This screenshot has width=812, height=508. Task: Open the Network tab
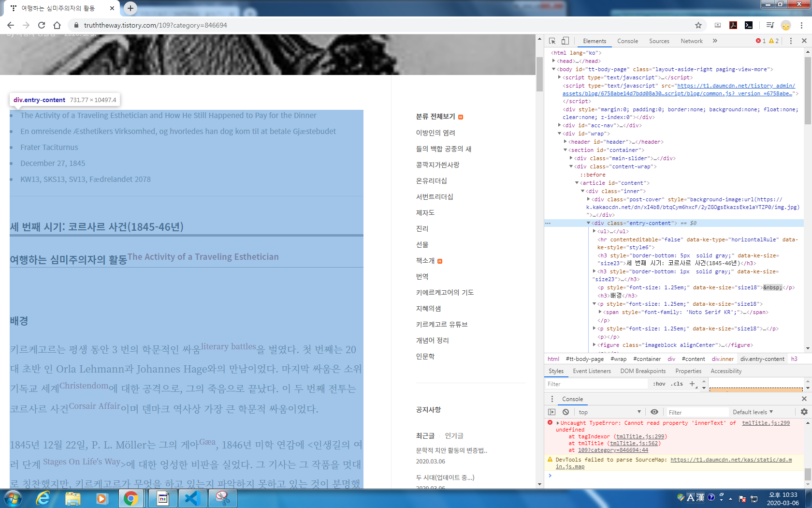point(692,41)
